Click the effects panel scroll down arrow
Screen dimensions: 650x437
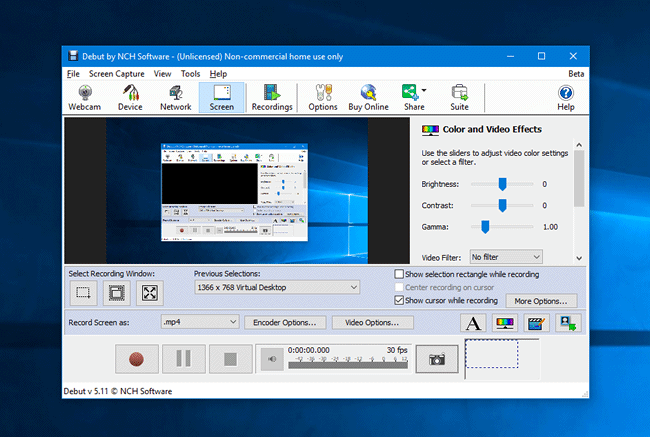point(579,258)
